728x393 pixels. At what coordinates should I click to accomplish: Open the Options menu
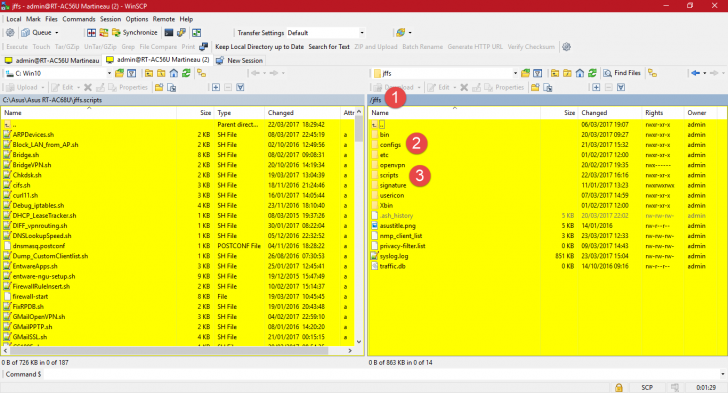tap(136, 19)
